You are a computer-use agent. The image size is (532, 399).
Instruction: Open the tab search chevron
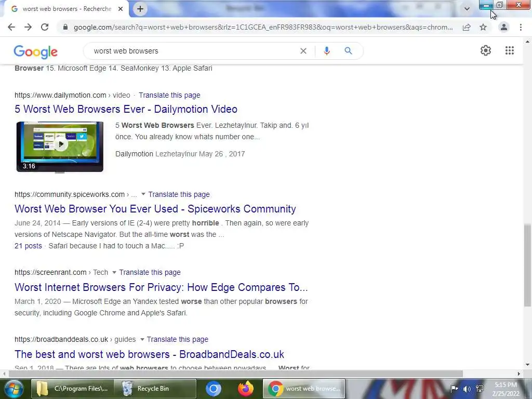click(467, 9)
